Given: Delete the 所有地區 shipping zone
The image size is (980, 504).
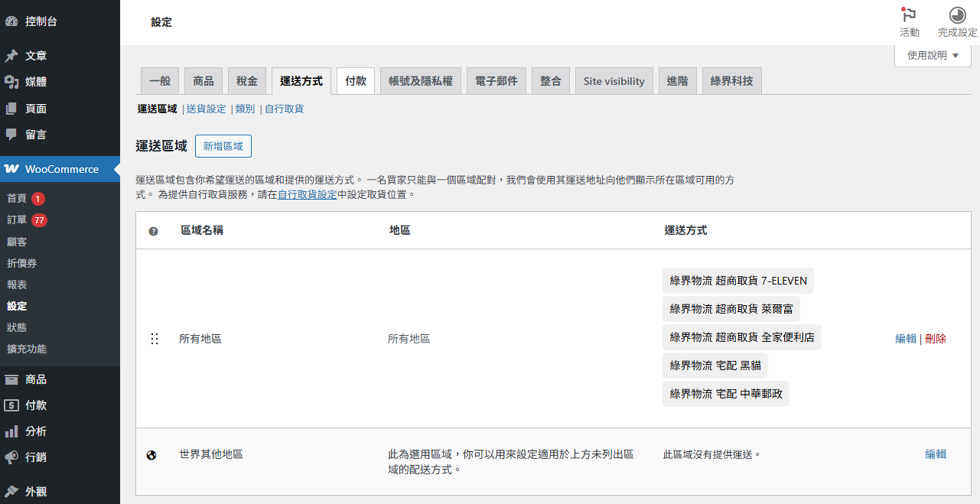Looking at the screenshot, I should (x=935, y=339).
